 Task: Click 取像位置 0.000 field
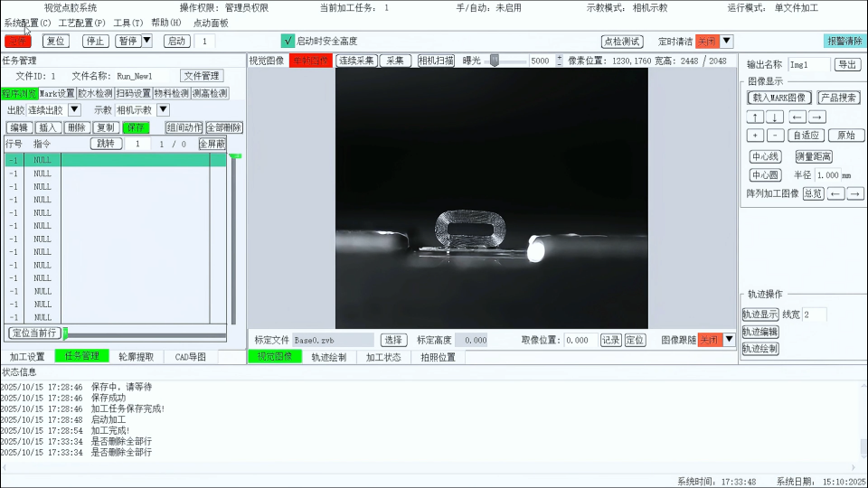click(x=580, y=341)
